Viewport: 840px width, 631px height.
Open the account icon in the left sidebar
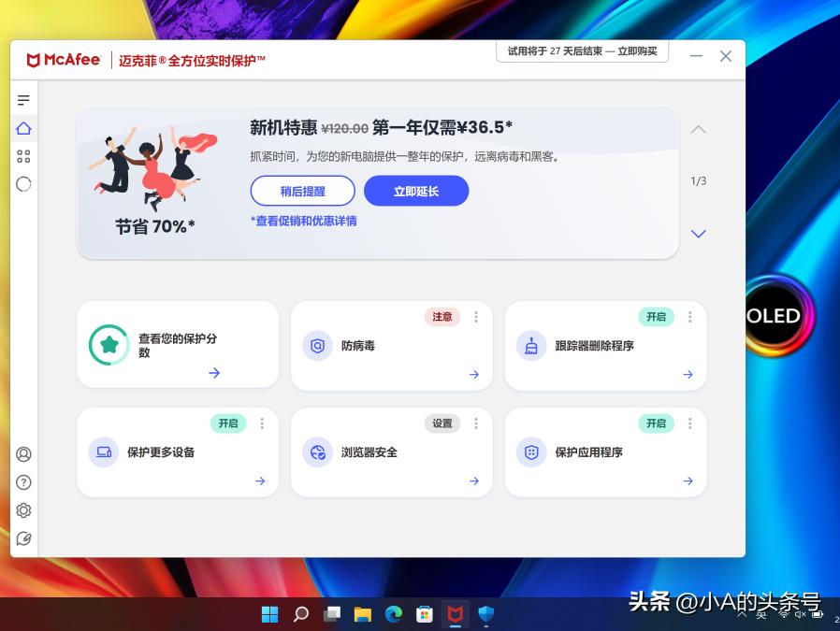(23, 454)
